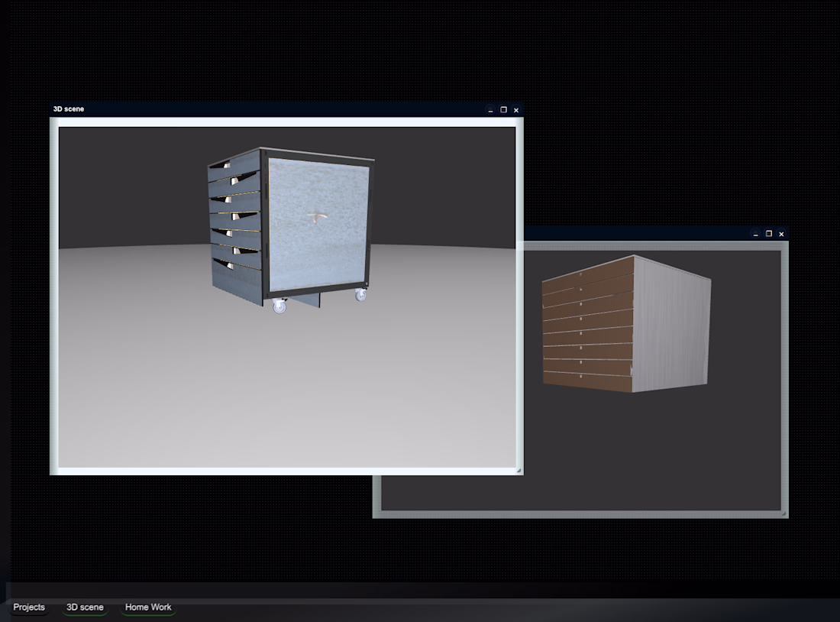Open the Home Work taskbar item
The width and height of the screenshot is (840, 622).
148,607
